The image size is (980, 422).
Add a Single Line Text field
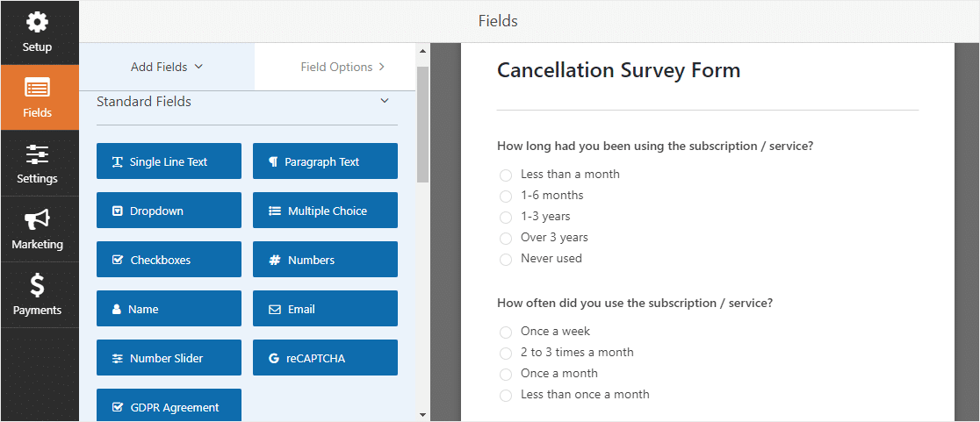(x=169, y=161)
